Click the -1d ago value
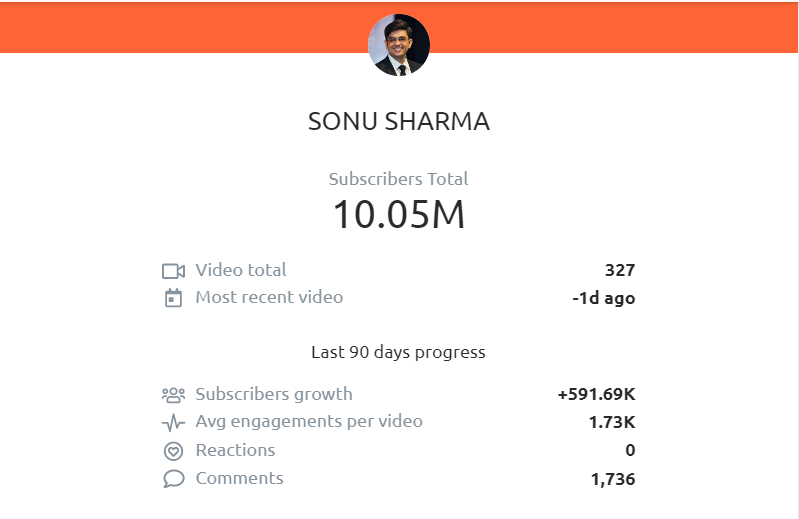This screenshot has width=799, height=519. pos(604,298)
